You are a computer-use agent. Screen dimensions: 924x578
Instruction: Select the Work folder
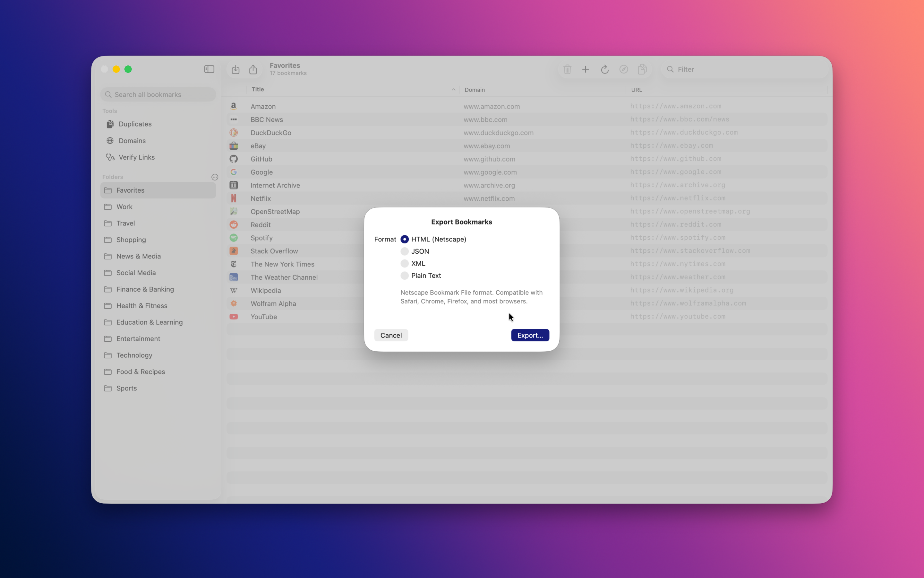[158, 207]
